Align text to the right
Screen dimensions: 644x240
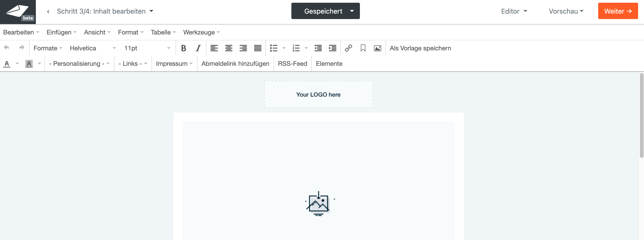pyautogui.click(x=243, y=48)
